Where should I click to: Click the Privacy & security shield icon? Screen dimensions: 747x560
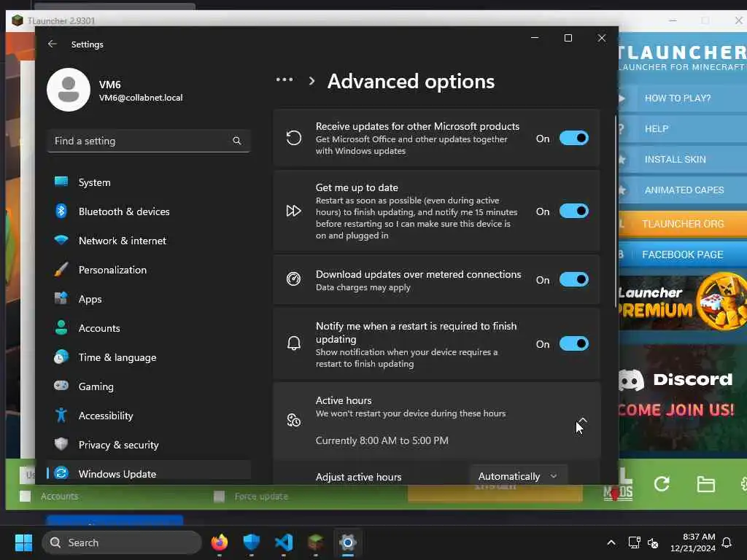[61, 444]
